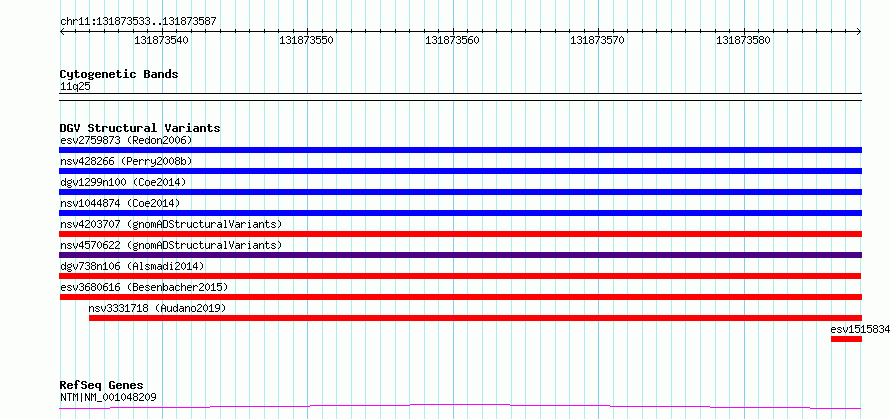
Task: Click the blue bar under nsv1044874
Action: click(x=460, y=213)
